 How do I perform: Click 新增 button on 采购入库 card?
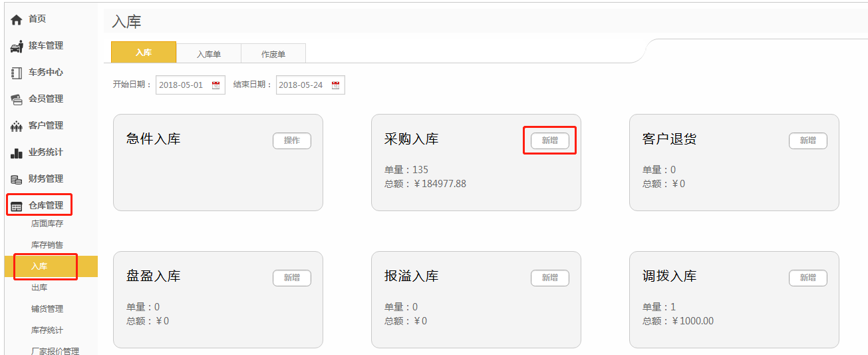tap(549, 141)
